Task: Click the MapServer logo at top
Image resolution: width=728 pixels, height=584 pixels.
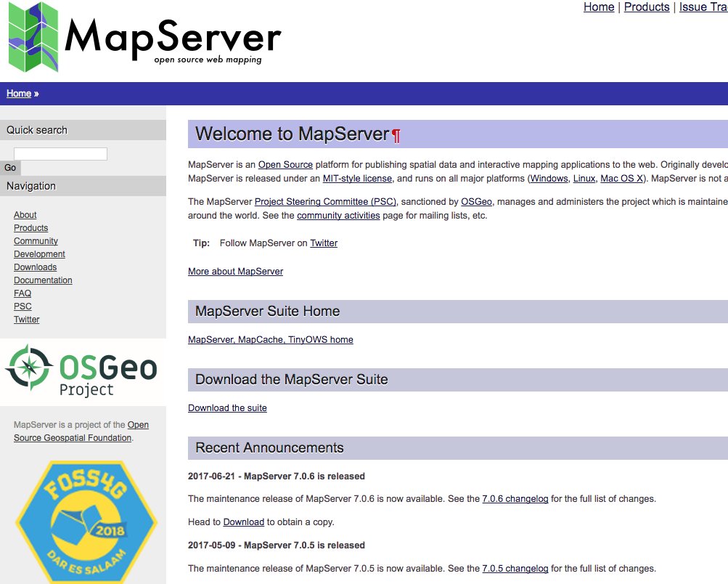Action: point(145,38)
